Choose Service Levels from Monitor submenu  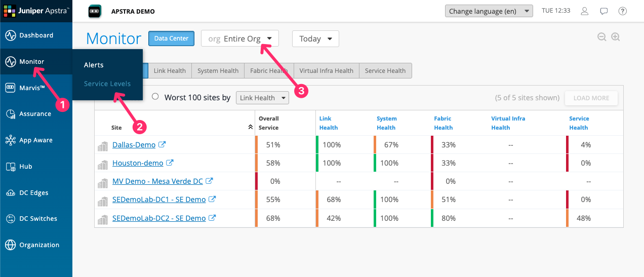[107, 84]
